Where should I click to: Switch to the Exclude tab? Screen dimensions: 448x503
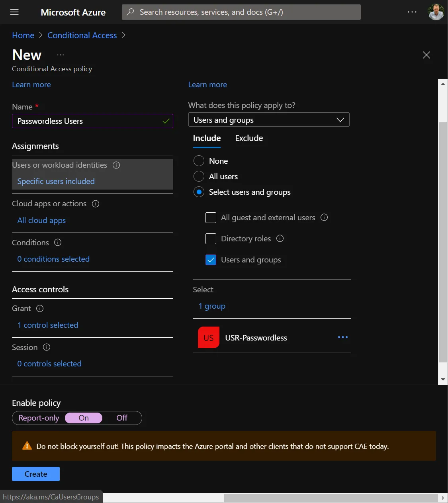(249, 138)
